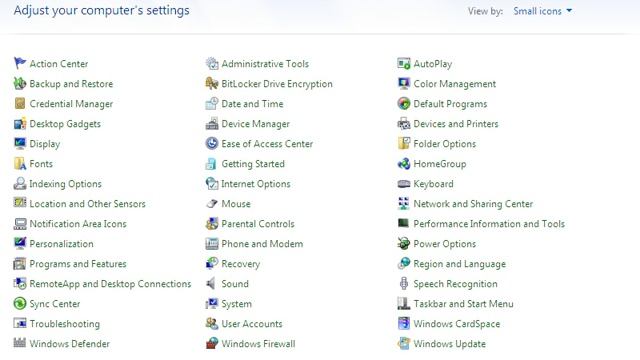Screen dimensions: 640x360
Task: Click the Fonts folder icon
Action: pyautogui.click(x=20, y=163)
